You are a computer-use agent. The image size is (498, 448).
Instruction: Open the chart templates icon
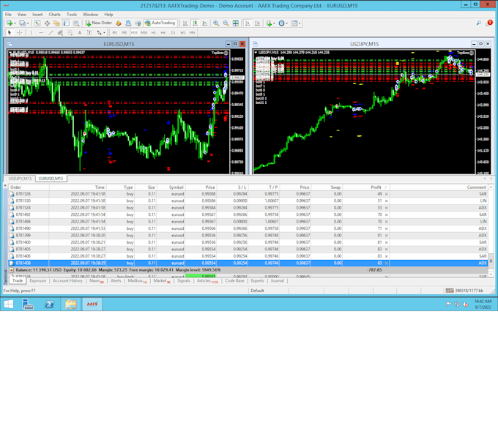click(x=294, y=23)
